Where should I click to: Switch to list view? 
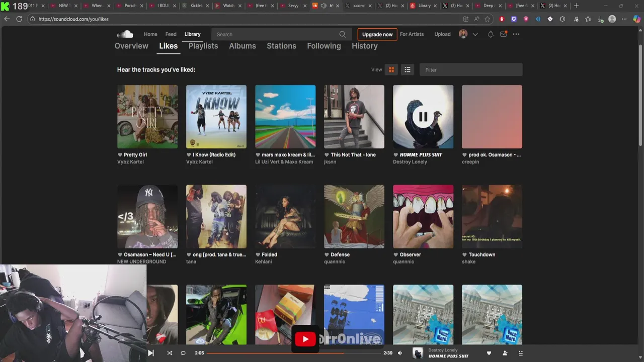click(x=408, y=70)
